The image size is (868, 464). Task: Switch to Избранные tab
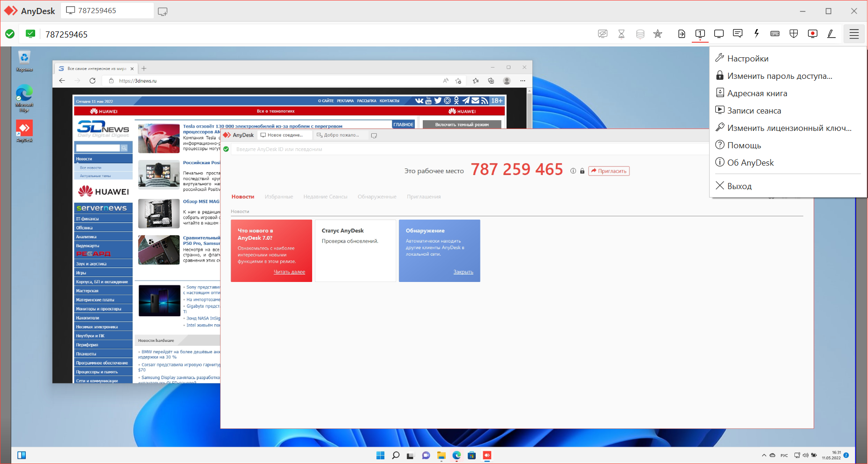[x=279, y=197]
